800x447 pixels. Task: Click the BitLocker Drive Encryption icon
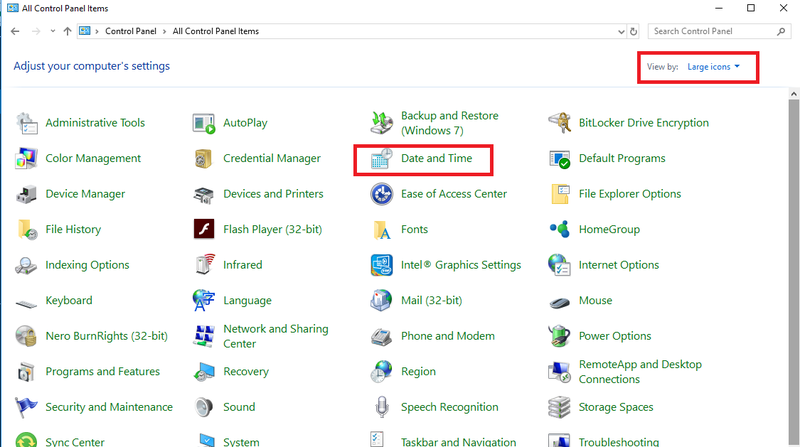(x=559, y=123)
